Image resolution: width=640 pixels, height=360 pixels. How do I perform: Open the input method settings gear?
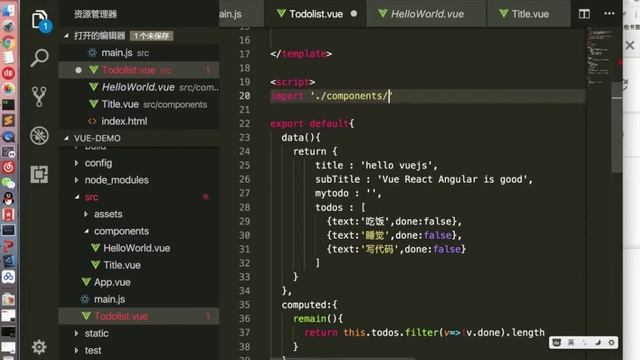click(x=611, y=342)
